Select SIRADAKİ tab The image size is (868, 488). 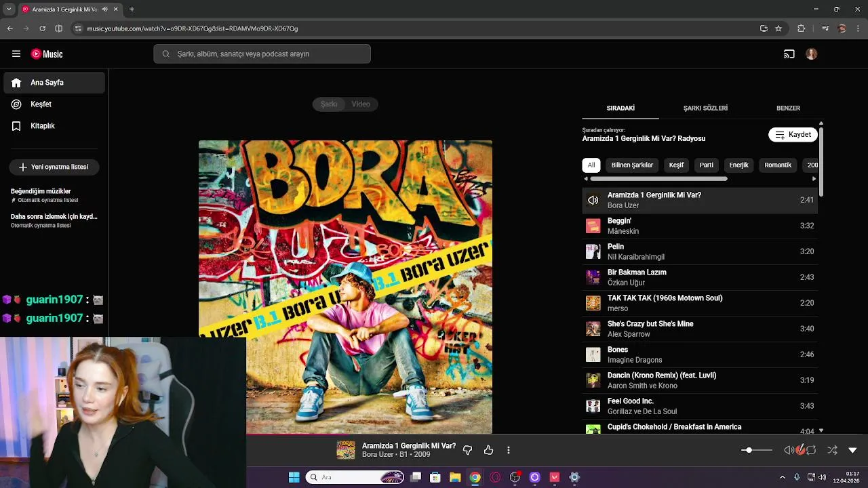point(620,108)
